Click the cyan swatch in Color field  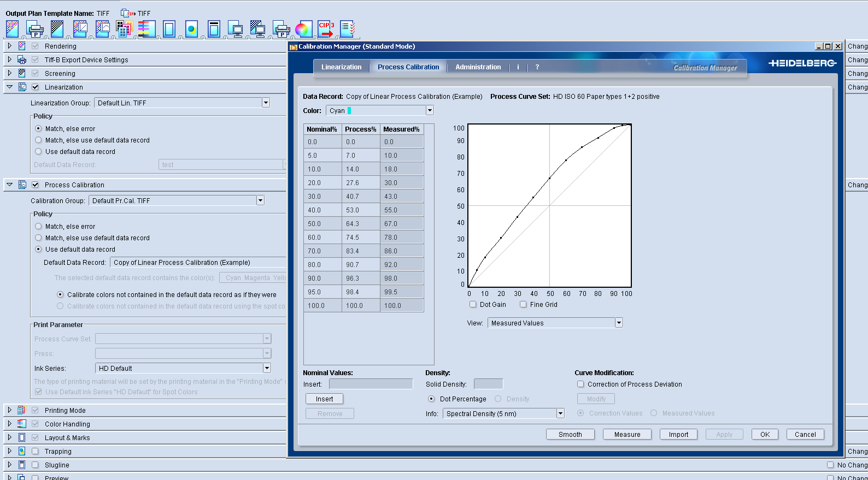[x=349, y=111]
